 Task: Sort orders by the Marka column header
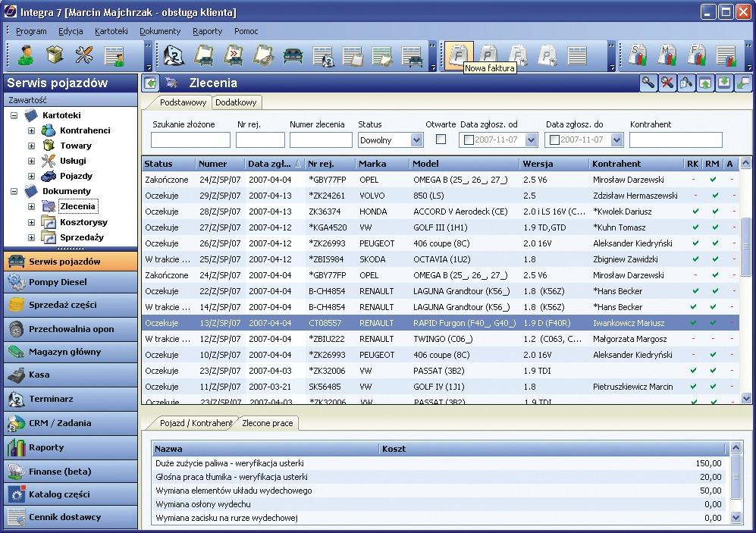382,164
